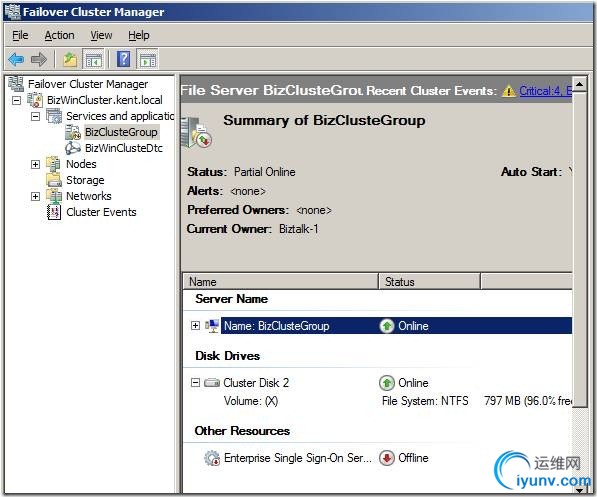
Task: Click the Online status icon of BizClusteGroup name
Action: coord(387,326)
